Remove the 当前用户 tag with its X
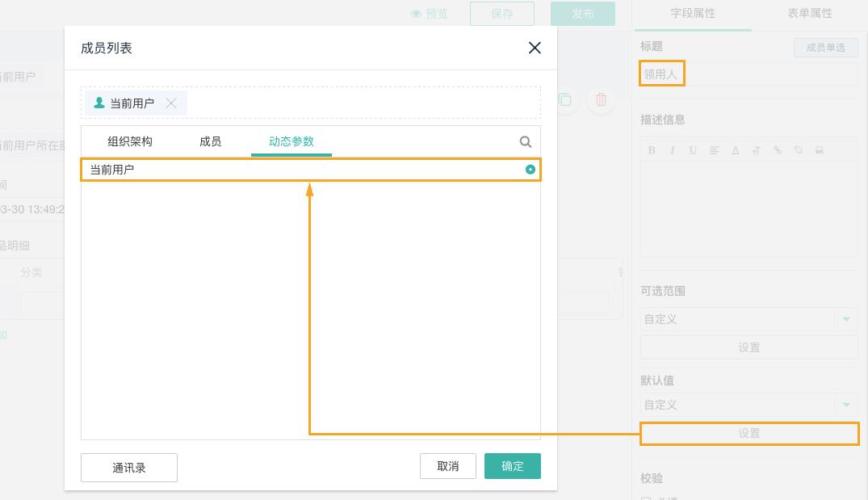The height and width of the screenshot is (500, 868). coord(171,103)
